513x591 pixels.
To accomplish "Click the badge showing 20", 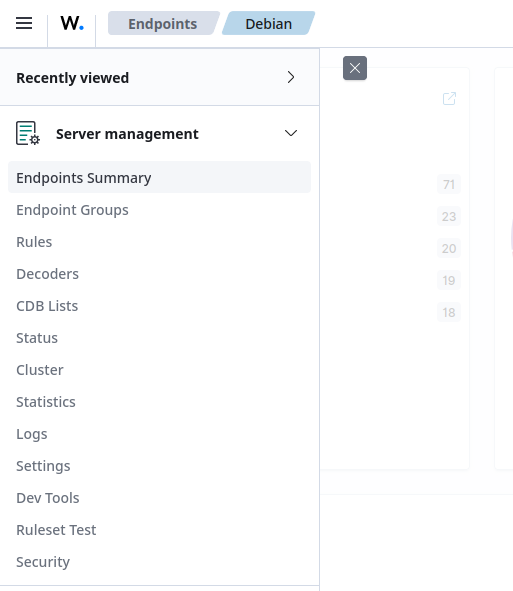I will (449, 248).
